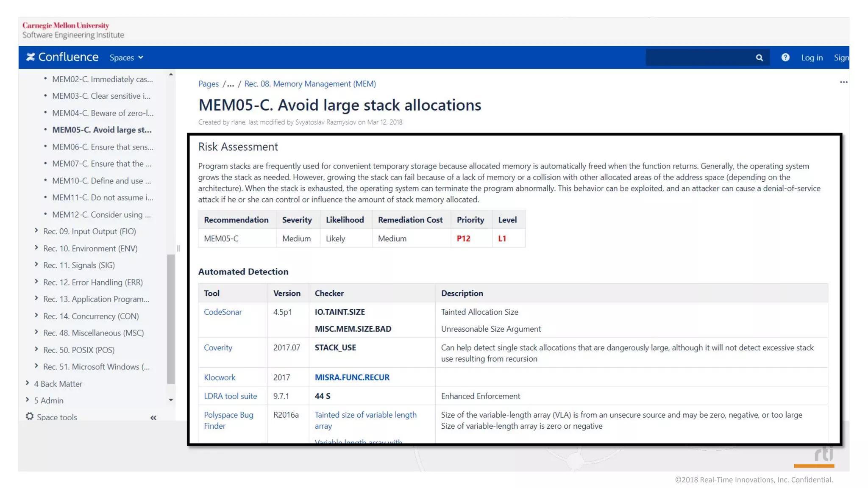Open MISRA.FUNC.RECUR checker link

click(x=352, y=377)
